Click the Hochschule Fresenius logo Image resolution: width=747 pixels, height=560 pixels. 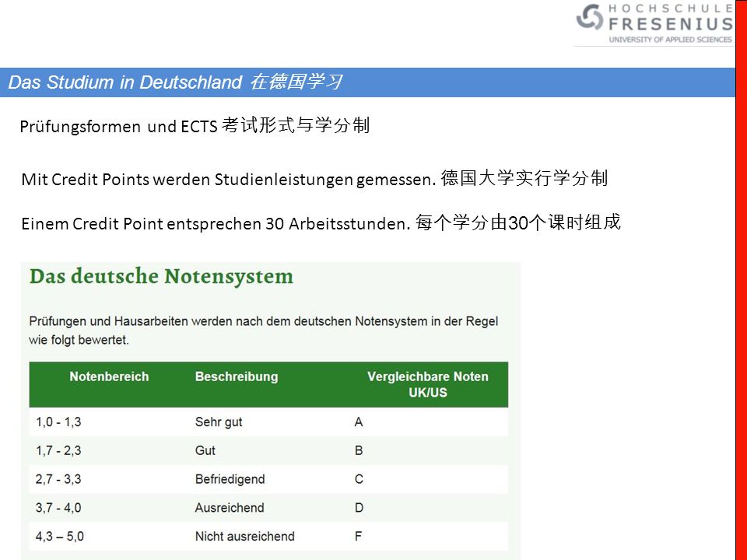654,23
